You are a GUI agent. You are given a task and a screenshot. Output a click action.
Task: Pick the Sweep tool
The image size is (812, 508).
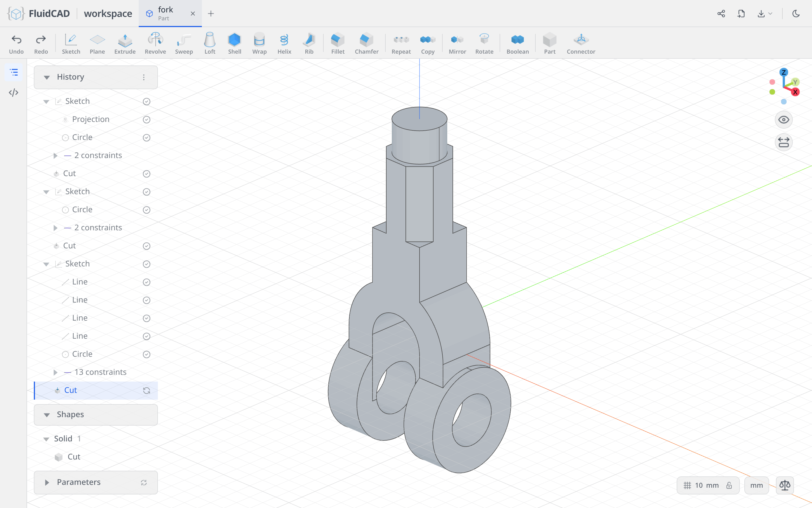(x=184, y=44)
